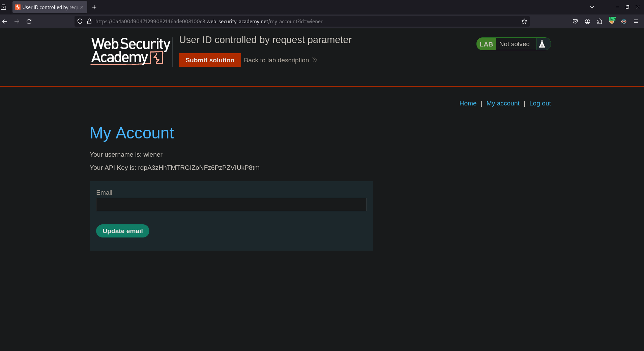This screenshot has width=644, height=351.
Task: Click the FoxyProxy extension icon
Action: (624, 21)
